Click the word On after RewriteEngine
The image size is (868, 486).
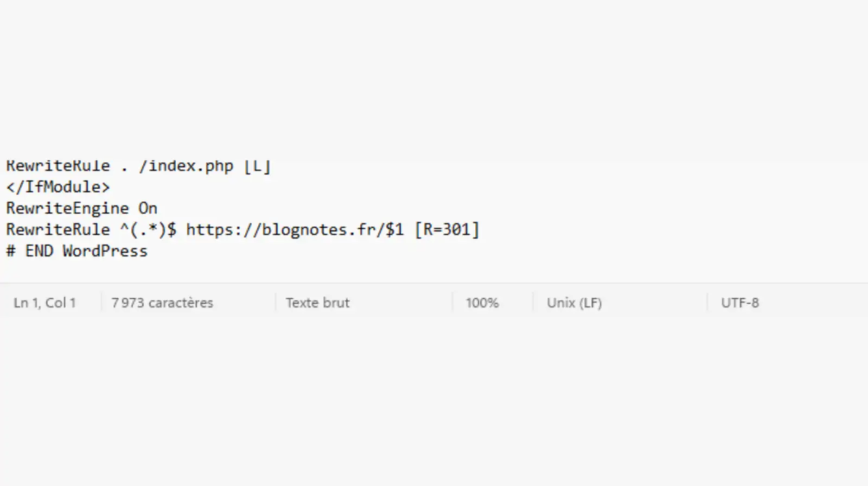148,209
